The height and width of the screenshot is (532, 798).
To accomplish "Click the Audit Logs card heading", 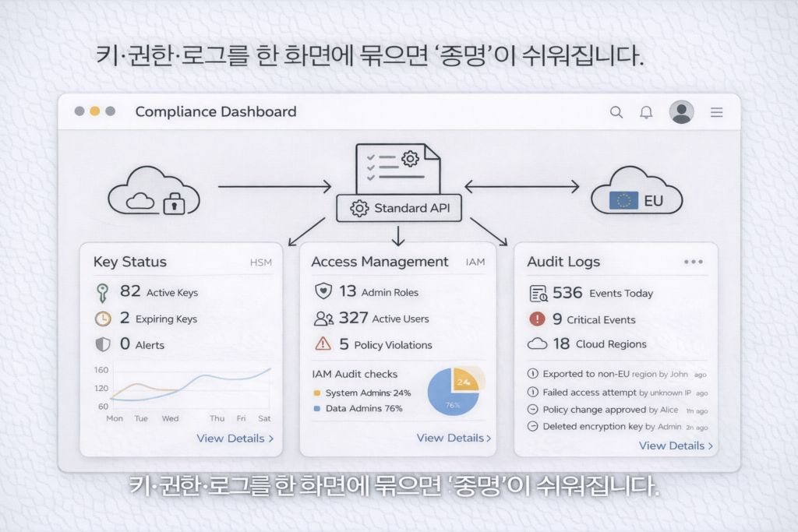I will coord(563,262).
